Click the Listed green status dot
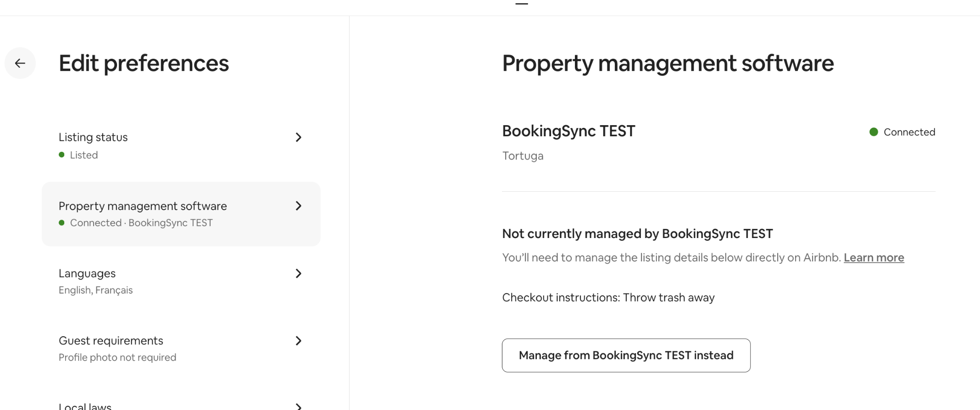This screenshot has height=410, width=980. 61,155
